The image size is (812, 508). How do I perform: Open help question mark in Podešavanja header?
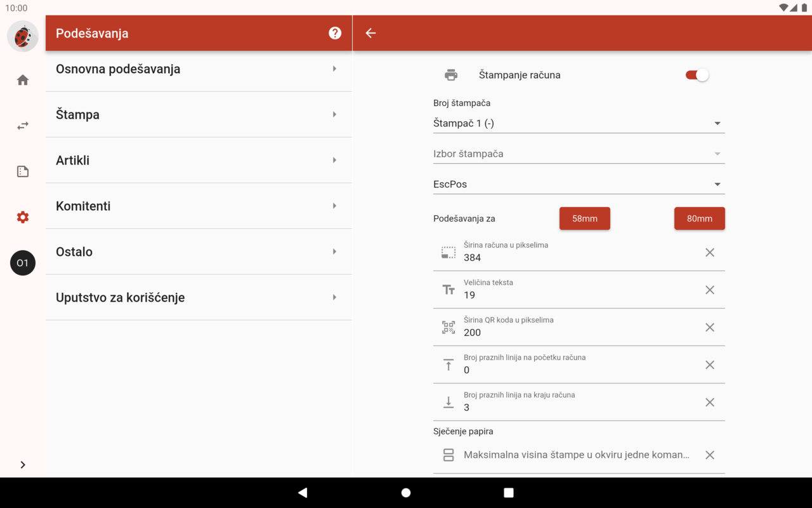(x=335, y=33)
